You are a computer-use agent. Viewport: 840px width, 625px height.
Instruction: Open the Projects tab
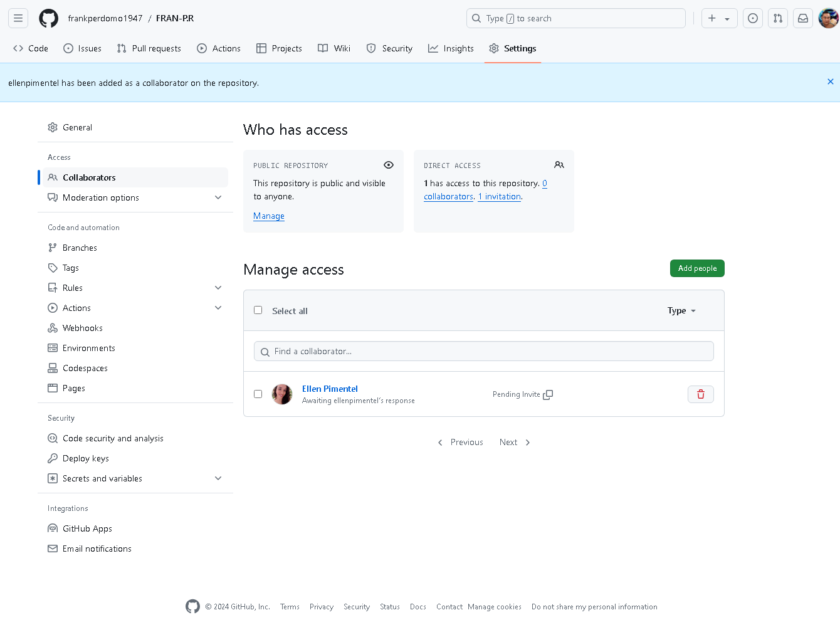280,48
